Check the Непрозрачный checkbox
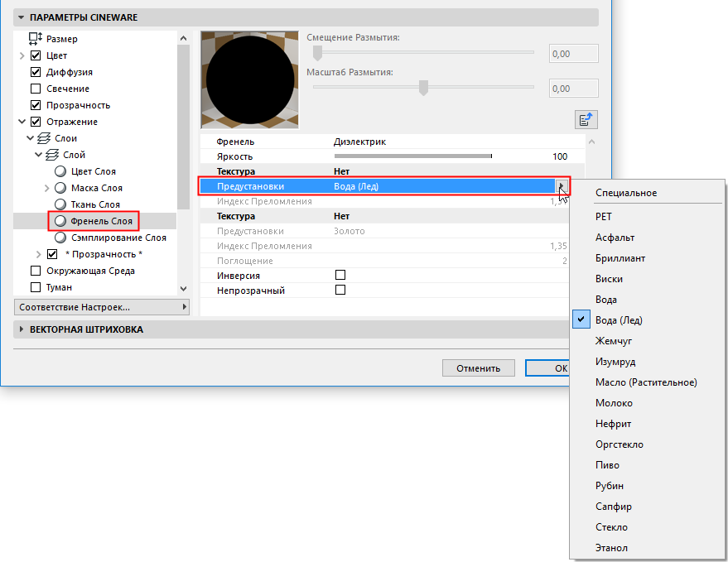Image resolution: width=728 pixels, height=562 pixels. click(340, 290)
